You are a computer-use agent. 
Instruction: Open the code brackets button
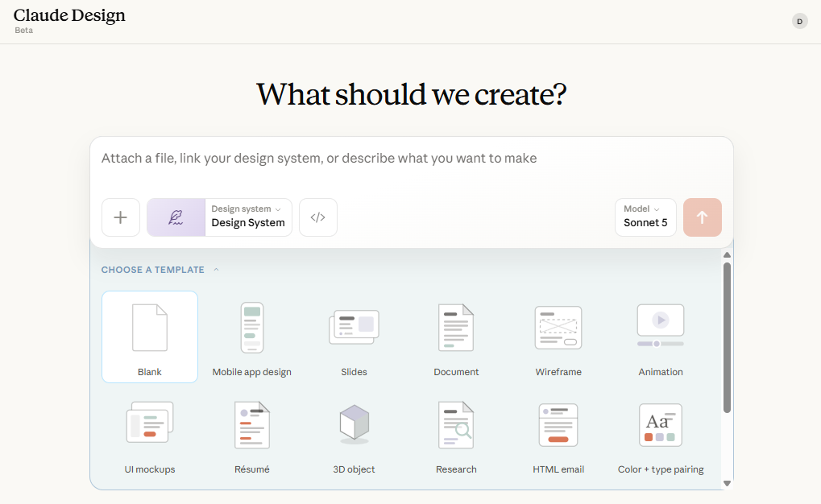[x=317, y=217]
